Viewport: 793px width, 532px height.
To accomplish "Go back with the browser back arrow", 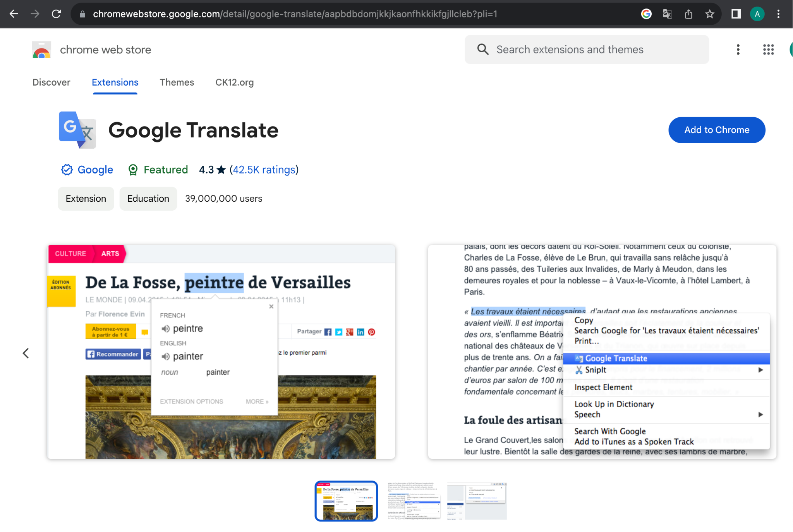I will point(14,14).
